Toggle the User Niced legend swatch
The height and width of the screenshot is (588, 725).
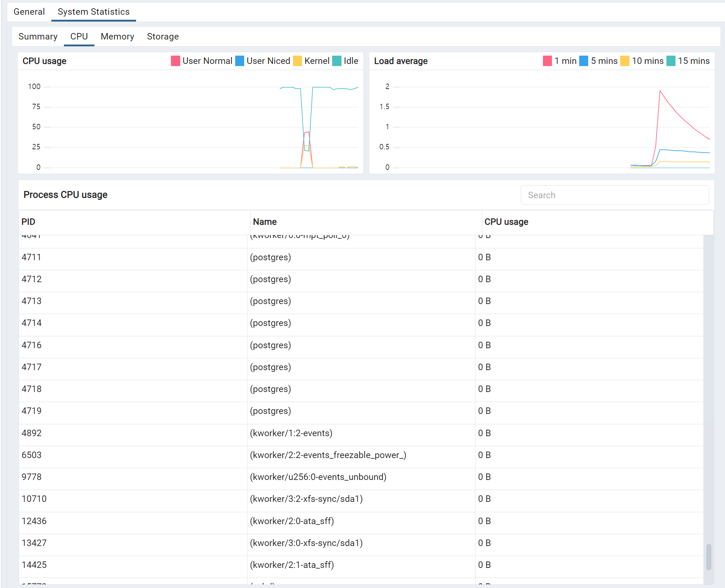point(240,61)
